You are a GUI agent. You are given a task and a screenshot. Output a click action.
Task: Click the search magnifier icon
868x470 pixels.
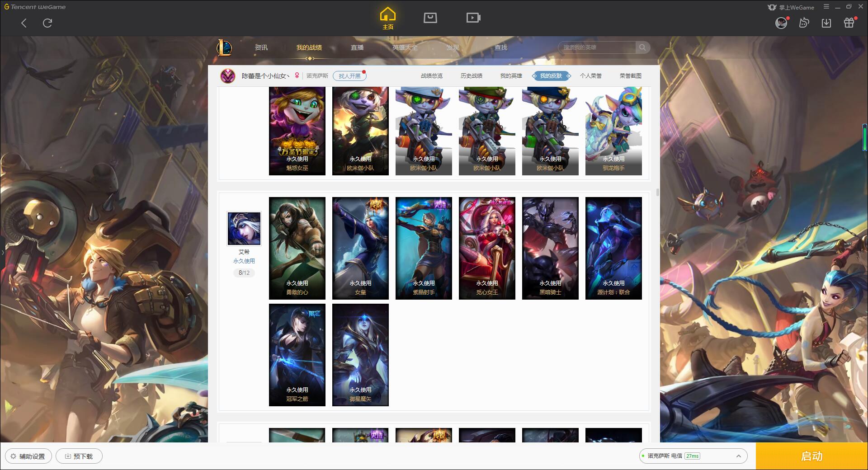click(x=642, y=47)
